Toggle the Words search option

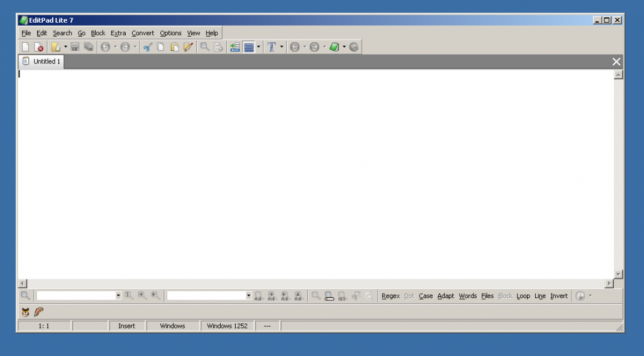(x=468, y=296)
